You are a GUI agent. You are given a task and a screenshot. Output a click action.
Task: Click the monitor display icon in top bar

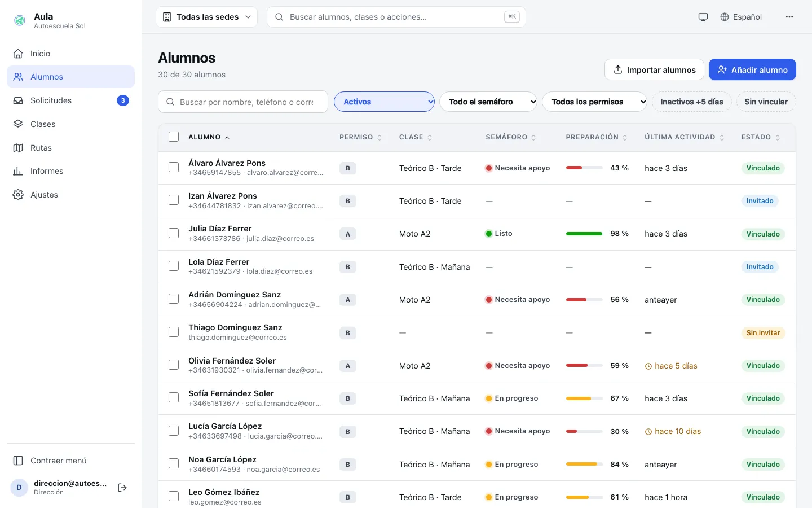pyautogui.click(x=703, y=17)
